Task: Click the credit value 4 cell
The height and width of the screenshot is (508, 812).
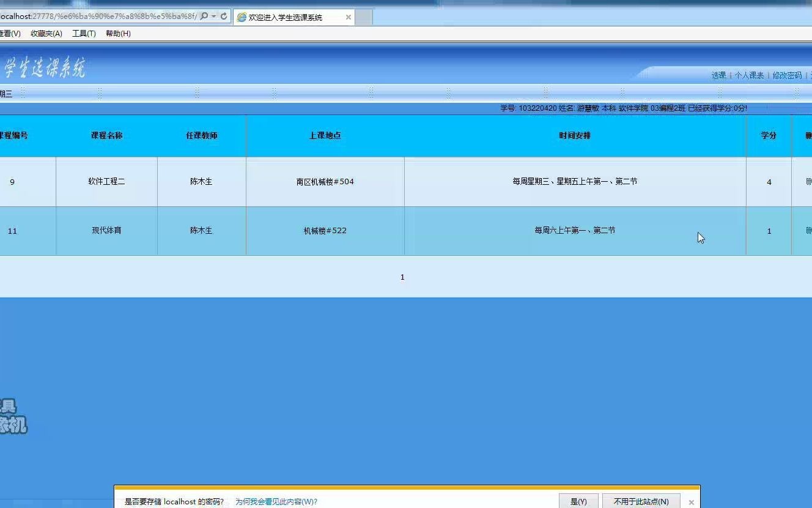Action: 769,182
